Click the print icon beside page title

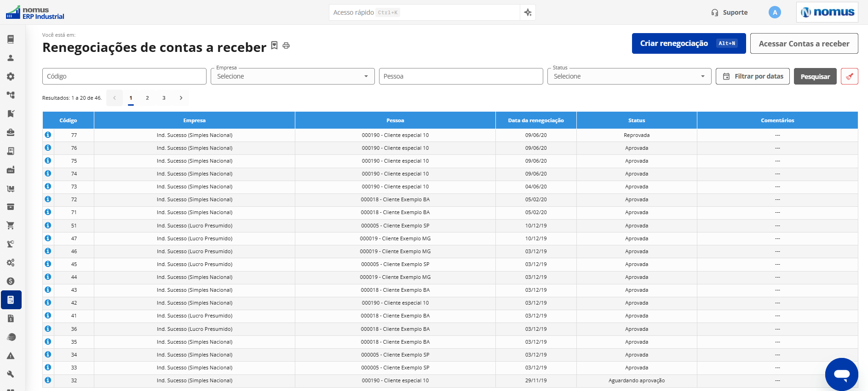(286, 45)
